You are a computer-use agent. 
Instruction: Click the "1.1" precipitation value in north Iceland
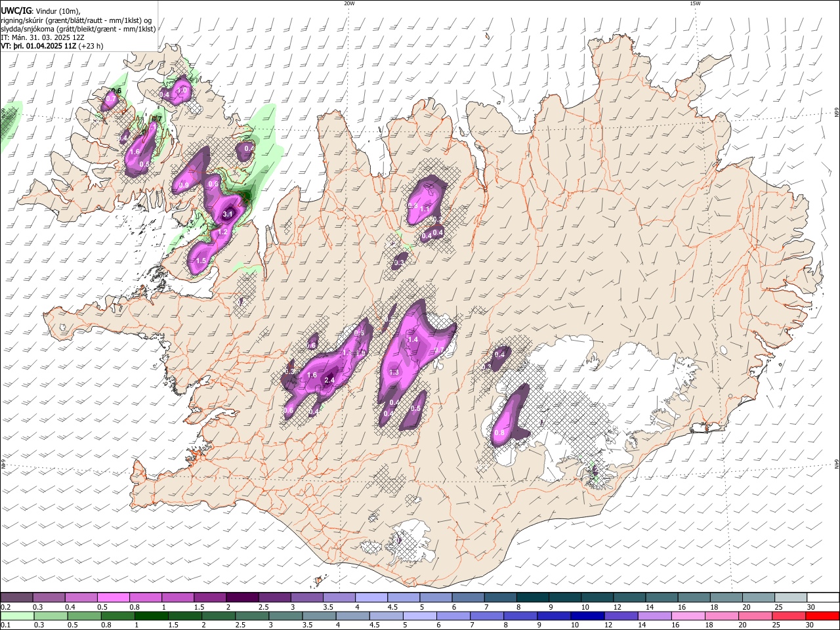425,209
